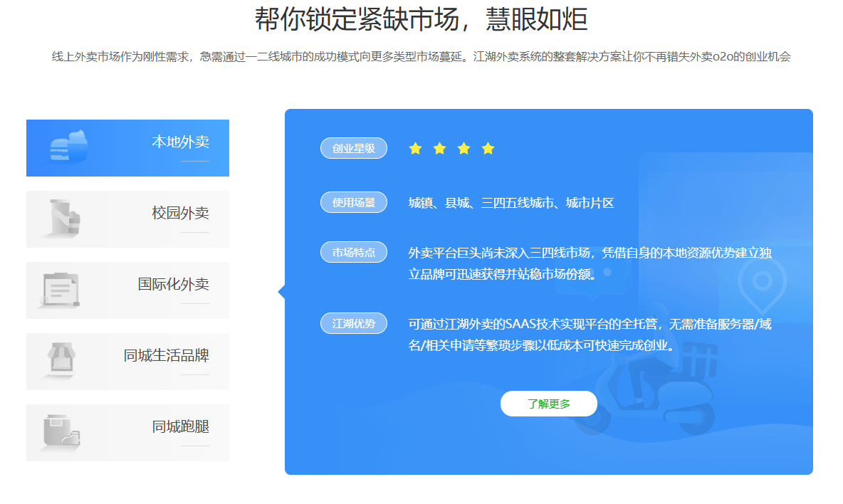Open the 国际化外卖 tab
Image resolution: width=843 pixels, height=504 pixels.
[173, 284]
